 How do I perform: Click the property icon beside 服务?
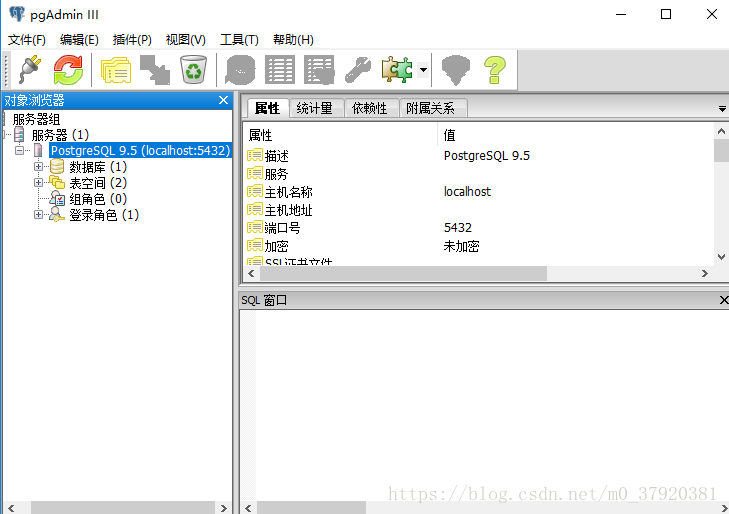pos(255,173)
